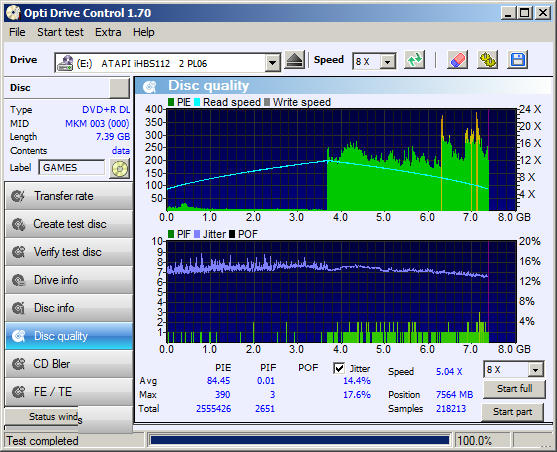Open the Verify test disc panel
Screen dimensions: 557x452
click(x=69, y=252)
